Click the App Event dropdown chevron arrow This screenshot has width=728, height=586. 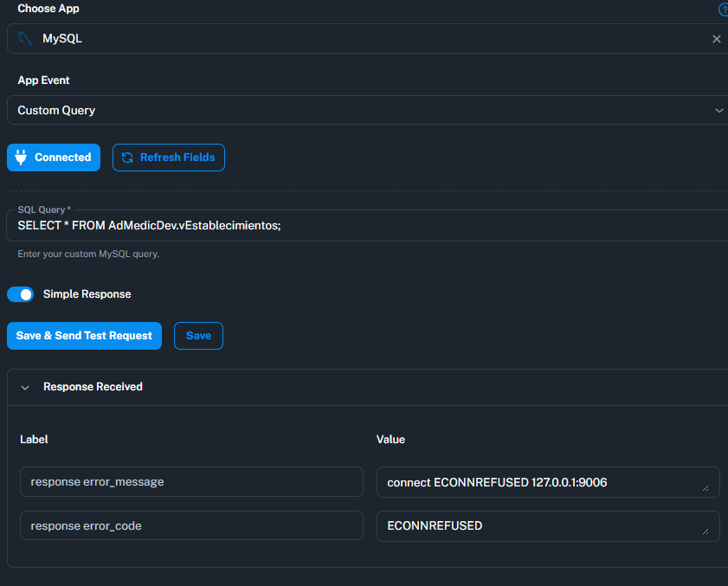tap(718, 111)
